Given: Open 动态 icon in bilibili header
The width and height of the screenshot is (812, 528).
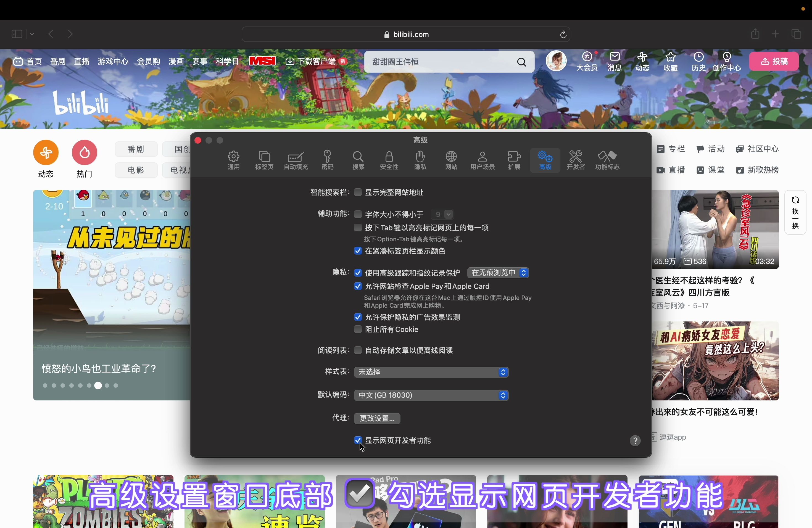Looking at the screenshot, I should [x=642, y=61].
